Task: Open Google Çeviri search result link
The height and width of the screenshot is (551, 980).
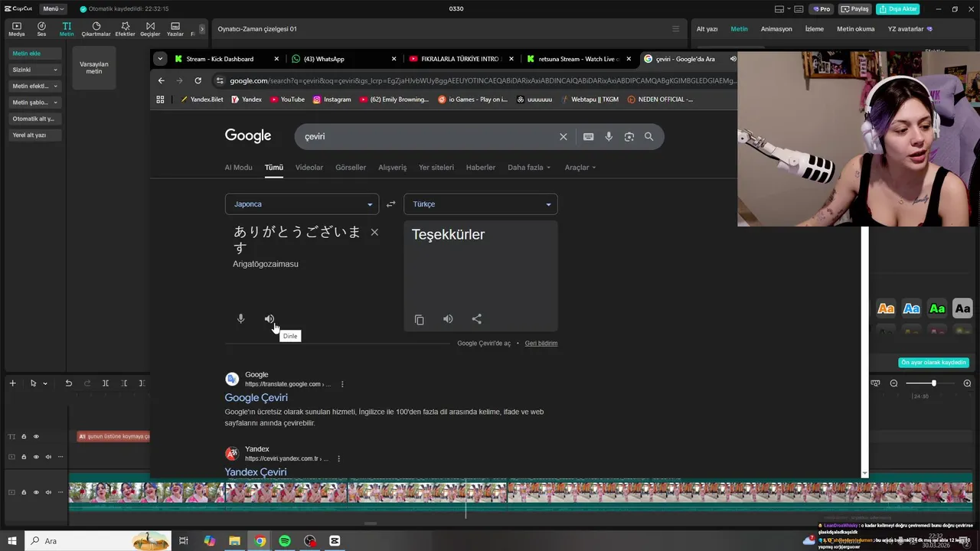Action: 256,398
